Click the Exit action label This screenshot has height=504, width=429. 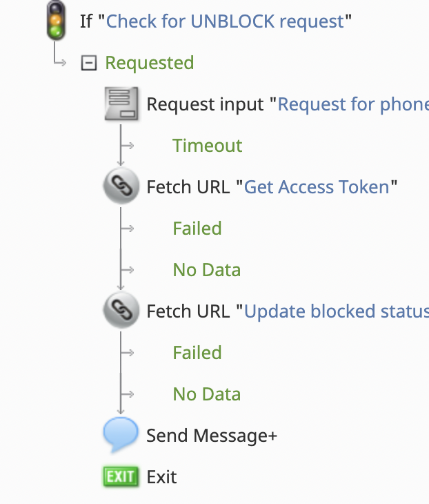coord(161,477)
